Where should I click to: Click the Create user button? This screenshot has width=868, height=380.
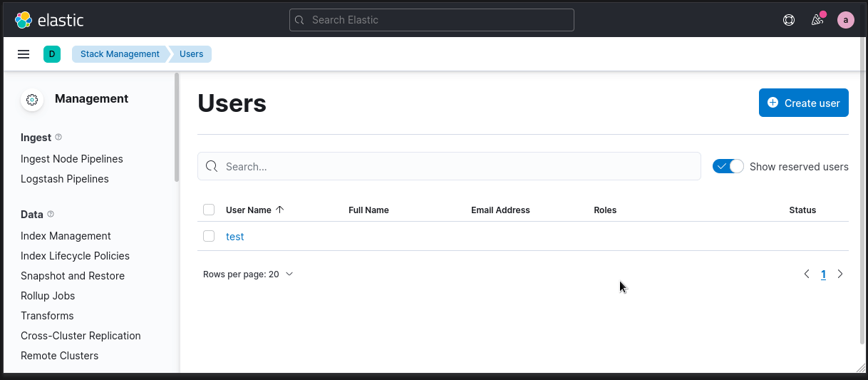pos(804,103)
